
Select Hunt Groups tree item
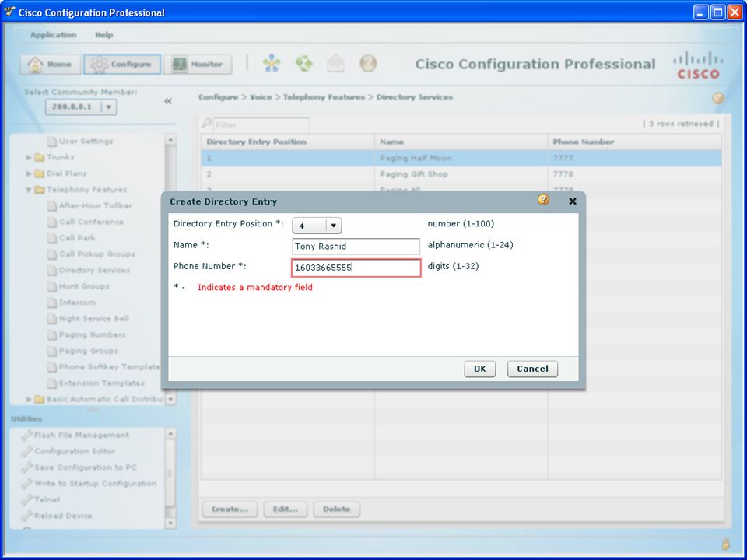coord(79,287)
